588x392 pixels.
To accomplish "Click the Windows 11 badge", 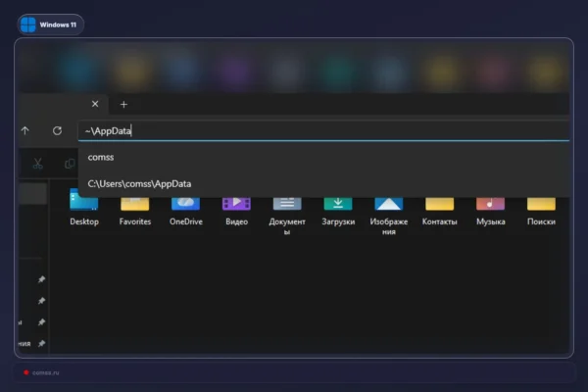I will (51, 24).
